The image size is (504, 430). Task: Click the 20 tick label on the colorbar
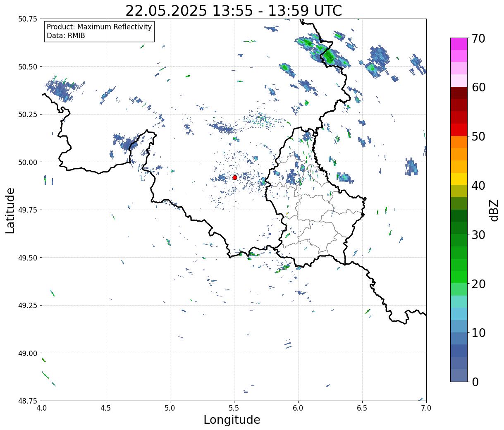point(478,284)
